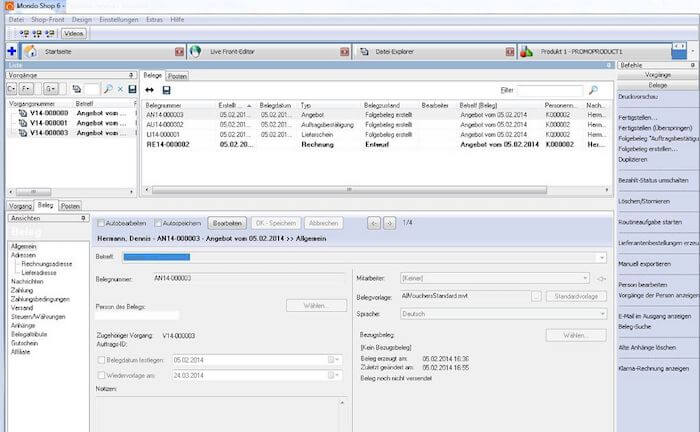The width and height of the screenshot is (700, 432).
Task: Open the C dropdown in Vorgänge toolbar
Action: tap(12, 89)
